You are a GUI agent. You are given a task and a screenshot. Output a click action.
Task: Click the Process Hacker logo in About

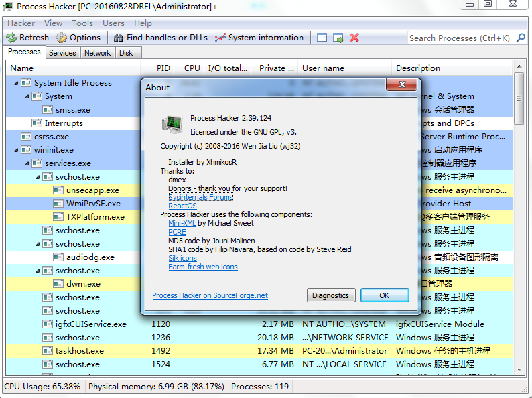172,124
